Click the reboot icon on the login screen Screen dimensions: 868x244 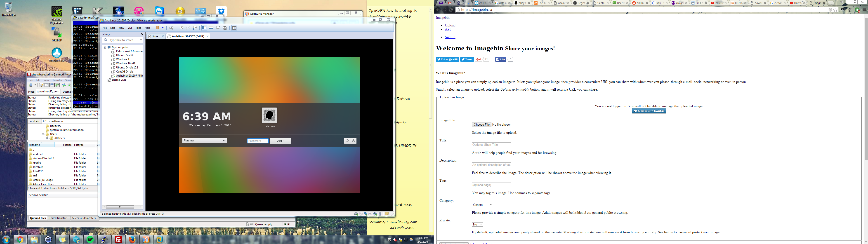pyautogui.click(x=347, y=141)
